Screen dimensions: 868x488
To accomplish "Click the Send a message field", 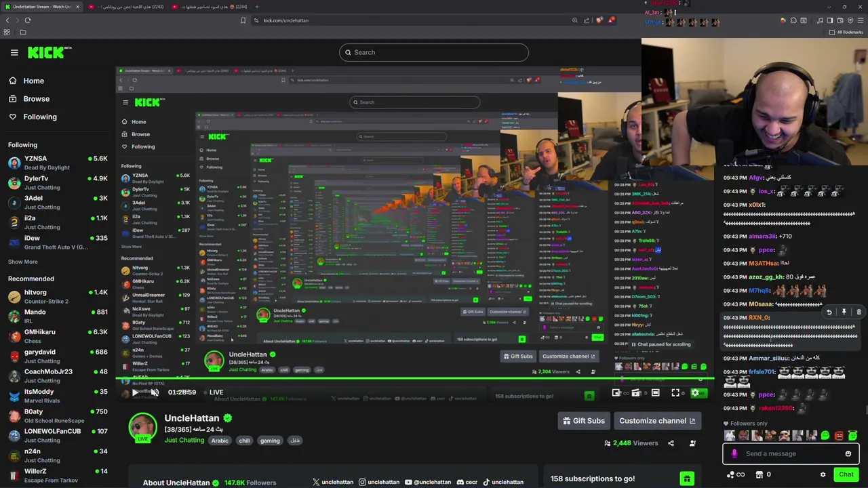I will pos(791,454).
